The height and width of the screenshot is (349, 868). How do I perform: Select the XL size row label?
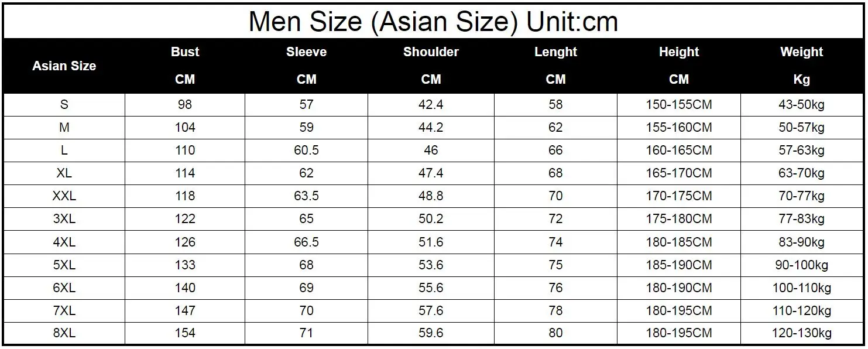(x=64, y=173)
